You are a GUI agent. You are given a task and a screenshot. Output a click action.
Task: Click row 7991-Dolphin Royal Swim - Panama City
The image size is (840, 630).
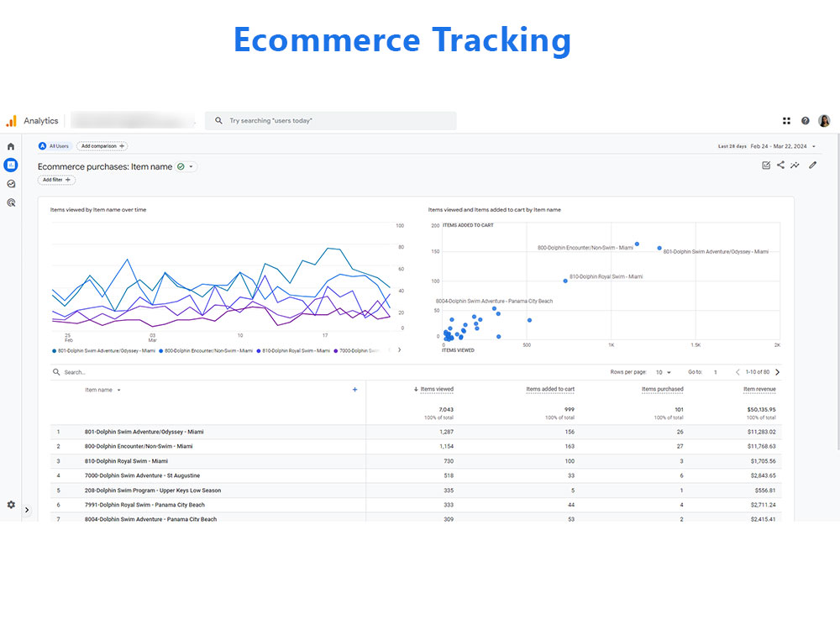pos(416,505)
